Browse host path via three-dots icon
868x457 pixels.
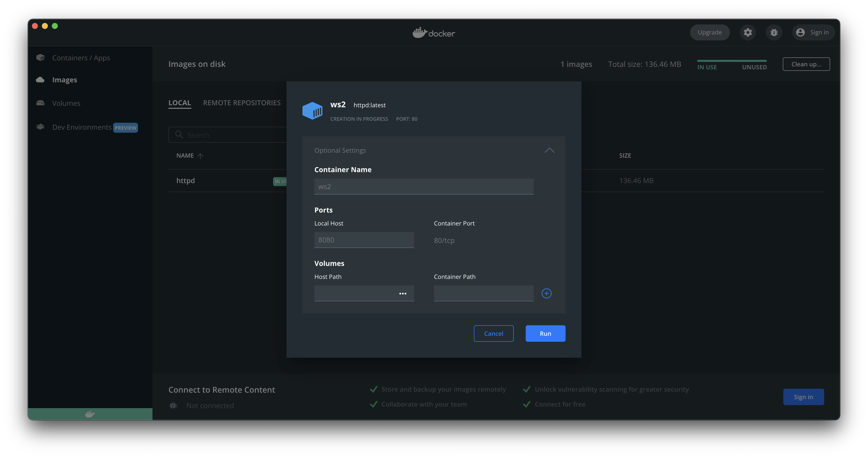403,293
